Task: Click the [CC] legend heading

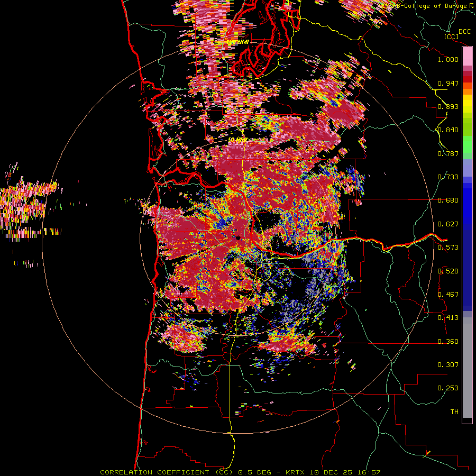Action: [452, 36]
